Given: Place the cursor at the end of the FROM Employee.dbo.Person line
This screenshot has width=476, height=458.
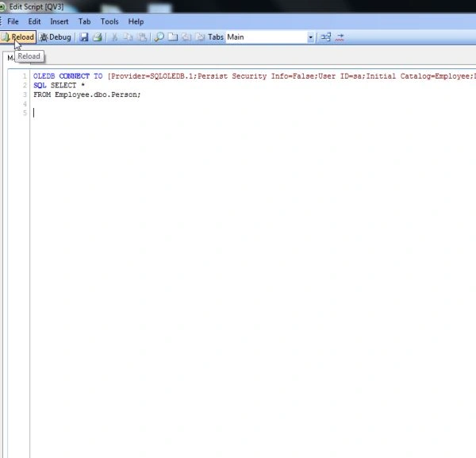Looking at the screenshot, I should [141, 94].
